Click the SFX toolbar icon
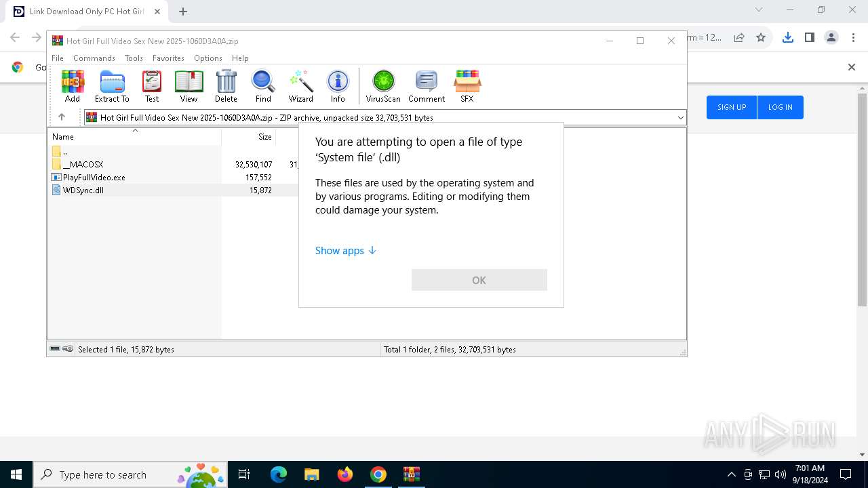868x488 pixels. point(467,86)
